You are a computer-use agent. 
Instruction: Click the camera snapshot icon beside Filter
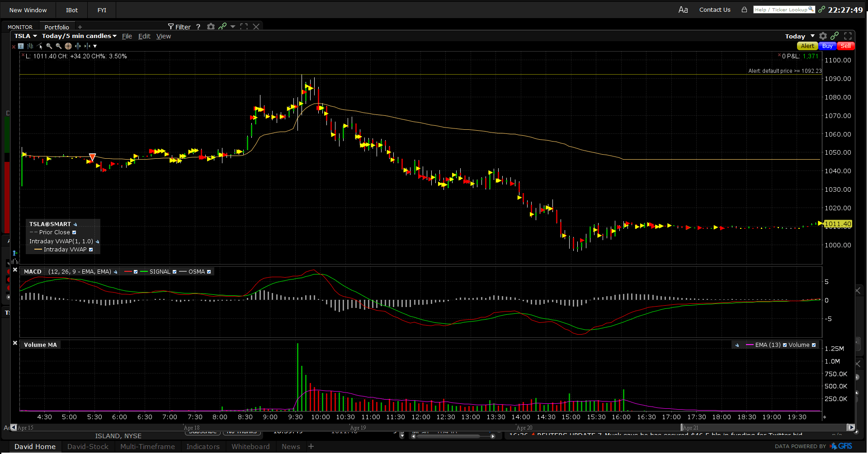211,27
